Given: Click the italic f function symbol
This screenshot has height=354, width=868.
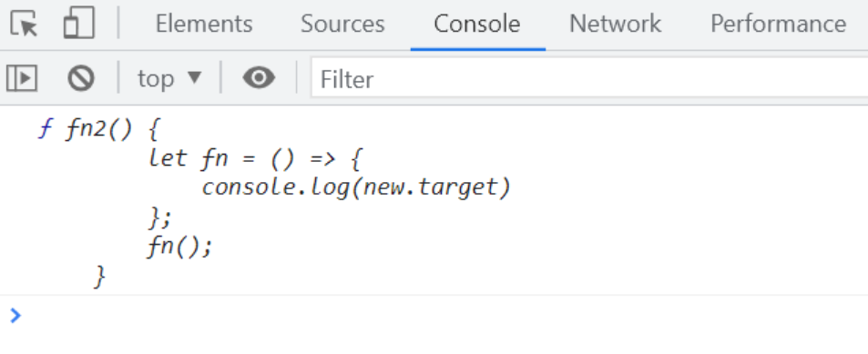Looking at the screenshot, I should point(45,129).
